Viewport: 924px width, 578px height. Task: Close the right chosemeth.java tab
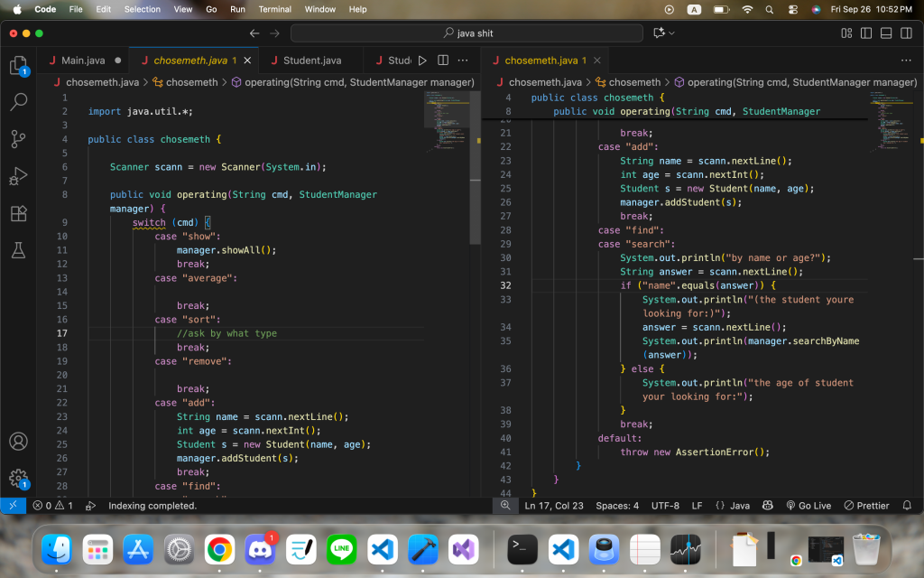click(597, 61)
